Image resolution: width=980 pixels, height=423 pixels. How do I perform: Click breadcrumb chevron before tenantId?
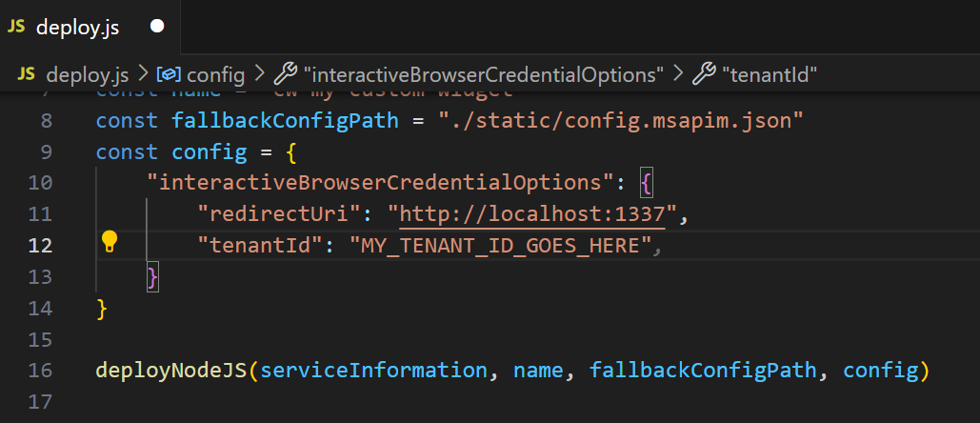pyautogui.click(x=677, y=74)
